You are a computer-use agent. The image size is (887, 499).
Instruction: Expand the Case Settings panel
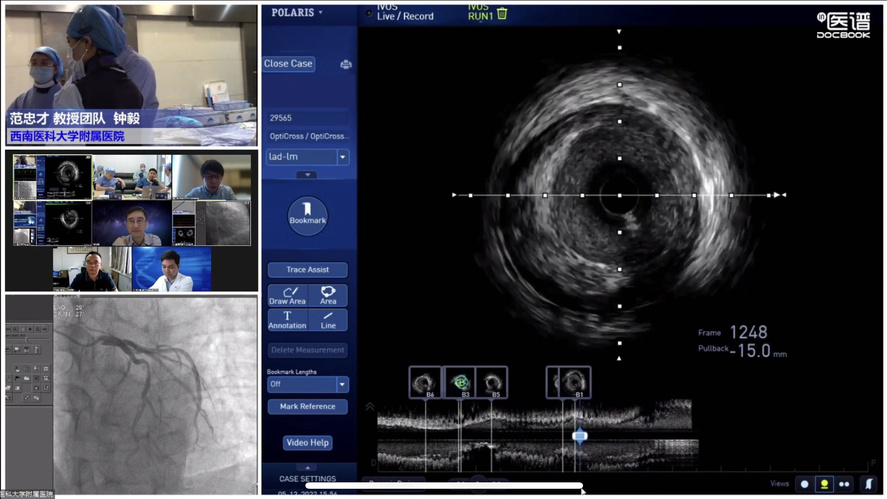308,468
